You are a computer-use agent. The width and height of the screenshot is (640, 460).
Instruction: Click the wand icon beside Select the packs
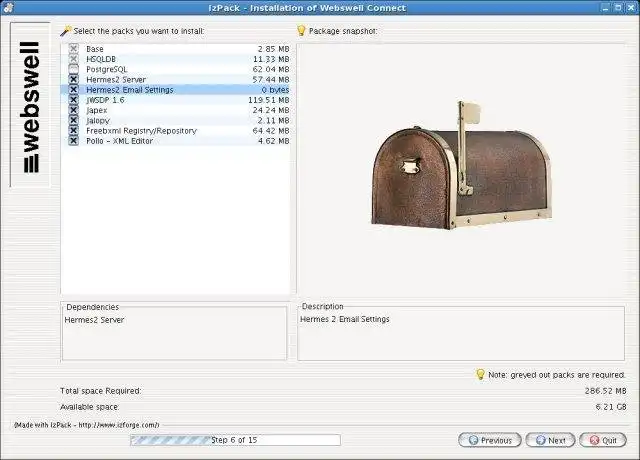tap(65, 31)
